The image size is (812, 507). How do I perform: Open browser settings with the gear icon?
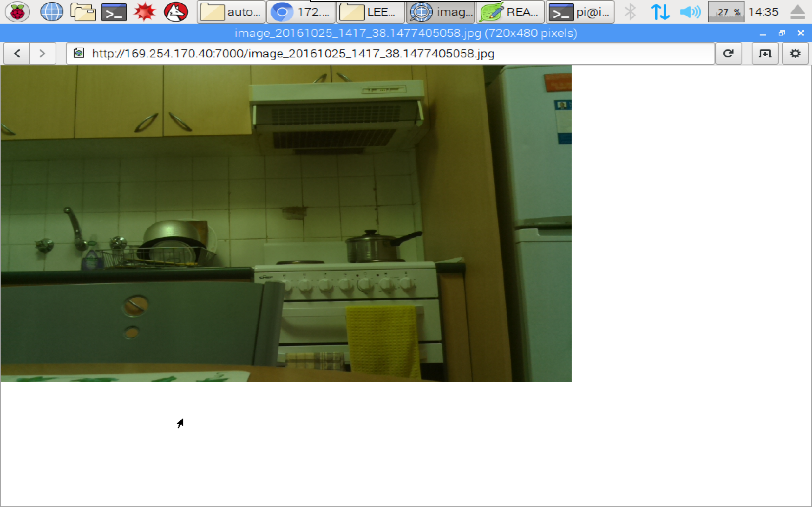tap(795, 53)
